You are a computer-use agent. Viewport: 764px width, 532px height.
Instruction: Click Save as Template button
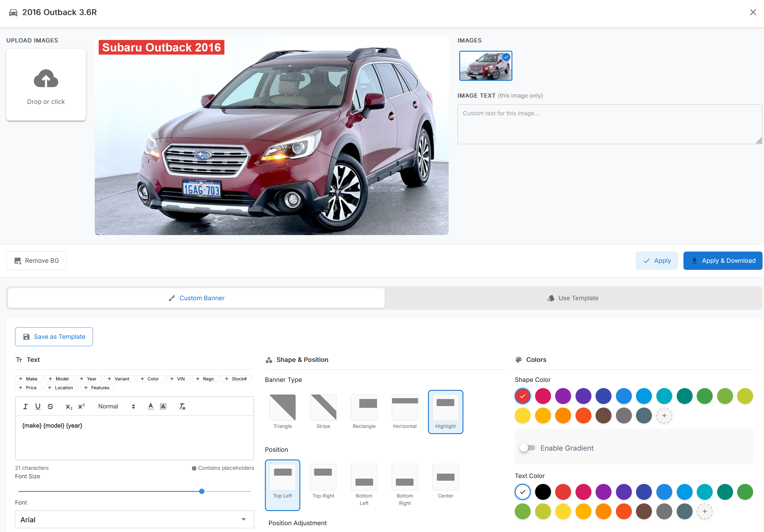[54, 337]
